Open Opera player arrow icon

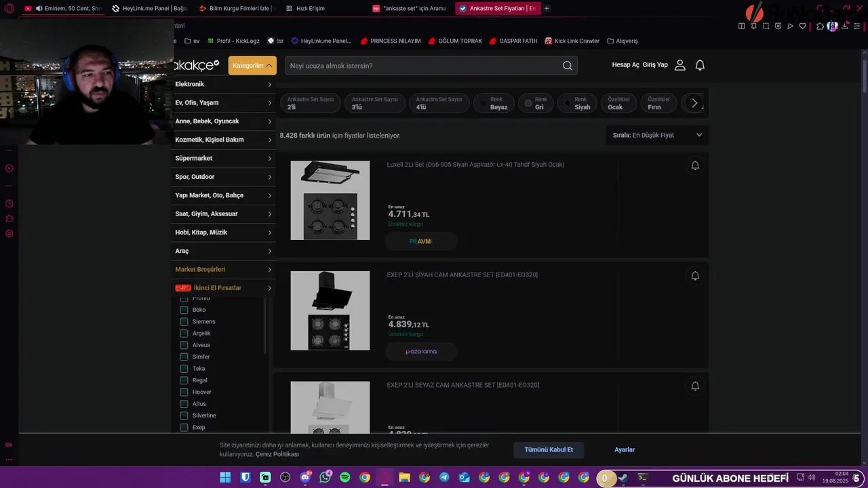tap(790, 26)
